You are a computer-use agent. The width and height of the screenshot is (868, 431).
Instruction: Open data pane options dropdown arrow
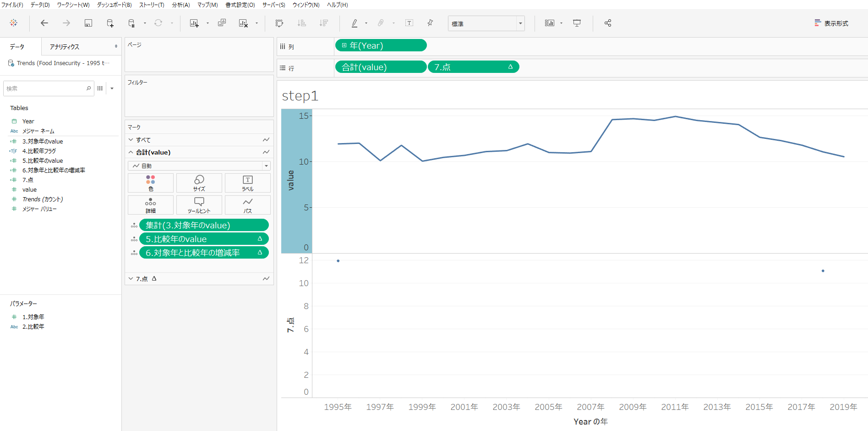[x=112, y=88]
